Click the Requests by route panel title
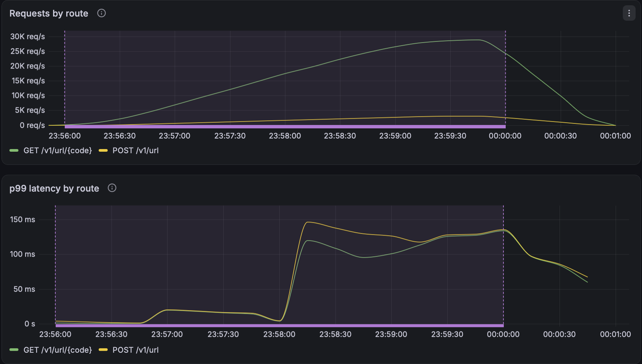 49,14
